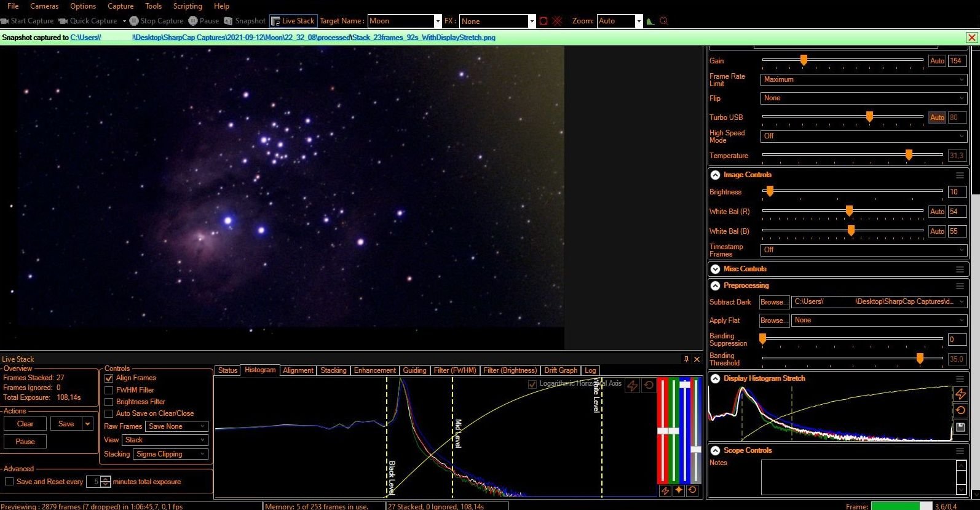980x510 pixels.
Task: Stop Capture from the toolbar
Action: [x=157, y=21]
